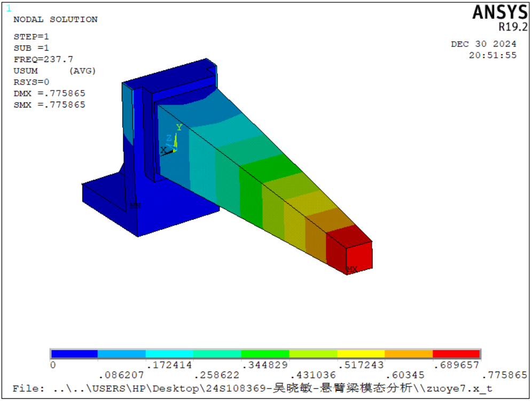Click the light blue legend color band
532x401 pixels.
121,354
